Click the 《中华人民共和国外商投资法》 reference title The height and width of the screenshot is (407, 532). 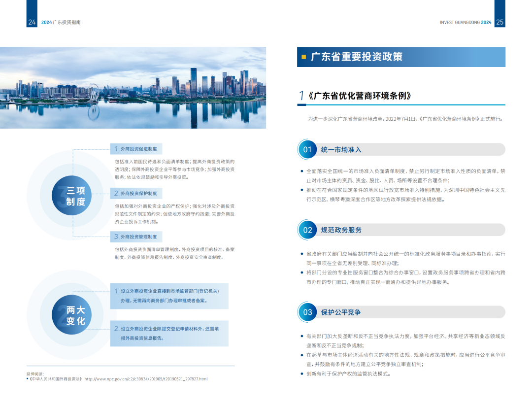tap(56, 379)
